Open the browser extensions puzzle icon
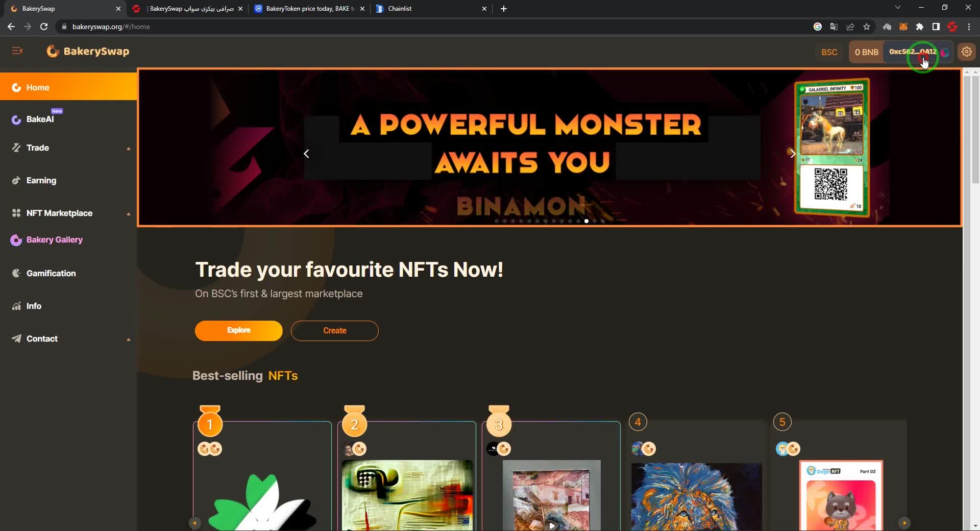 (x=919, y=27)
